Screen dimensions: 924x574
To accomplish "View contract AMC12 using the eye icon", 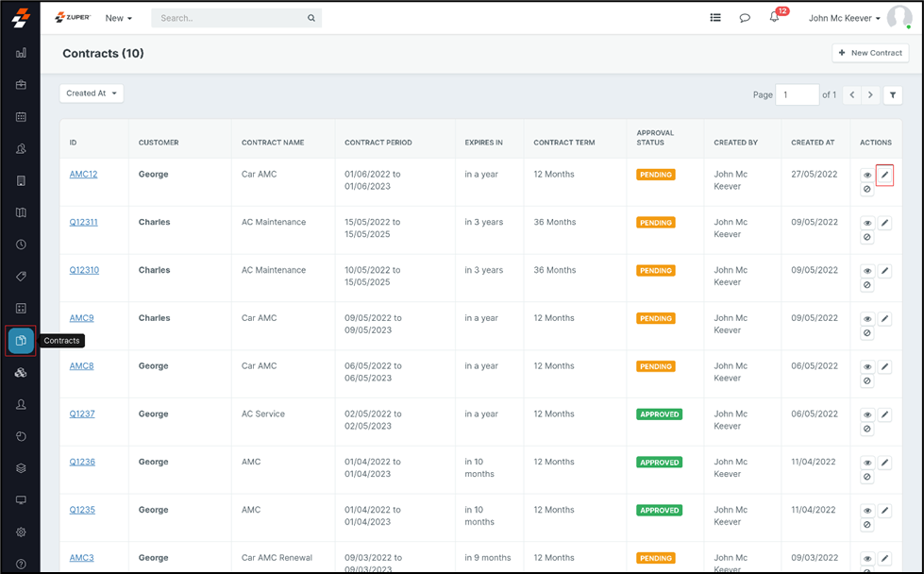I will (866, 176).
